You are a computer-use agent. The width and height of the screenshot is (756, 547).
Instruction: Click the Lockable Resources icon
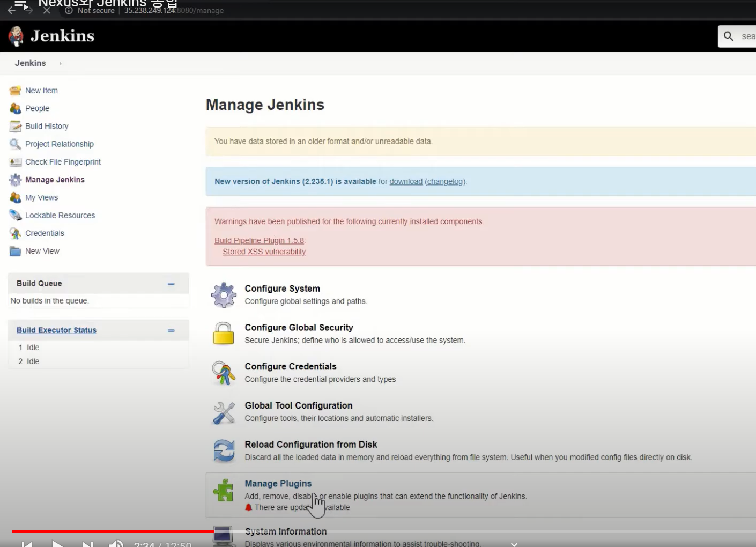click(x=16, y=215)
